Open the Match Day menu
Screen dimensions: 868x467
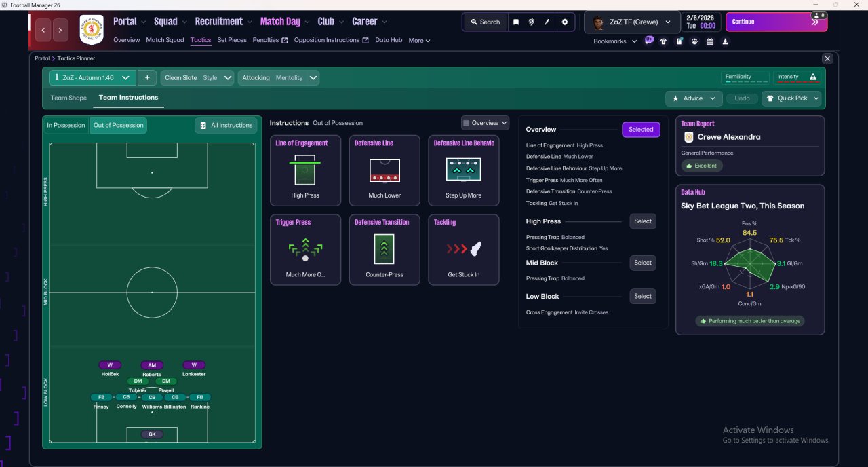pyautogui.click(x=284, y=22)
